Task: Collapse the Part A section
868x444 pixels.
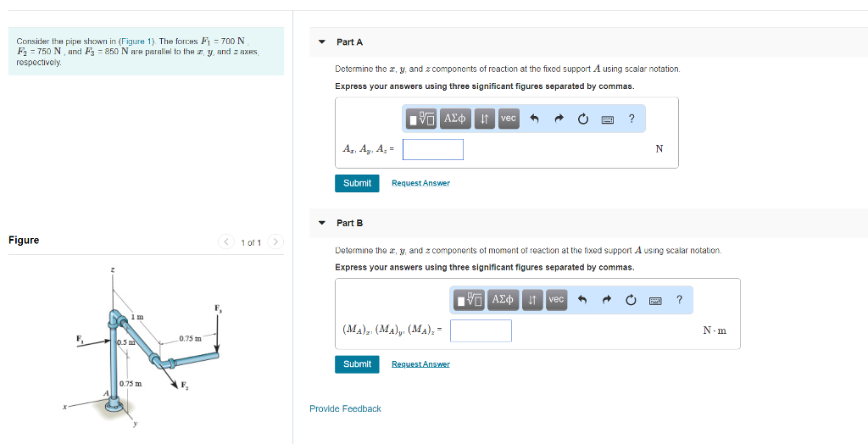Action: 322,42
